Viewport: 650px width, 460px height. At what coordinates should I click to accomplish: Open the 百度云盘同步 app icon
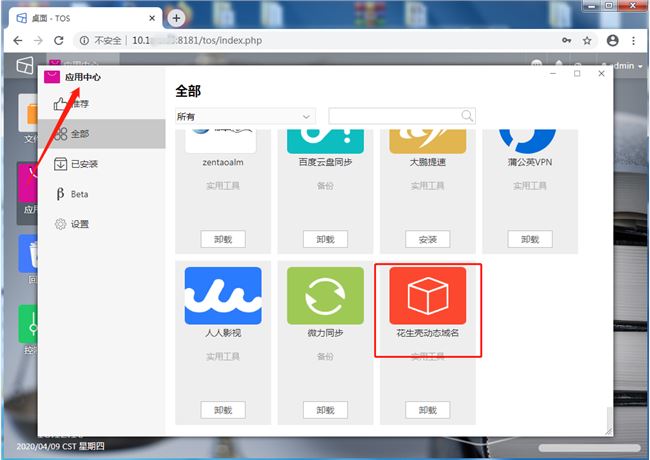point(325,141)
